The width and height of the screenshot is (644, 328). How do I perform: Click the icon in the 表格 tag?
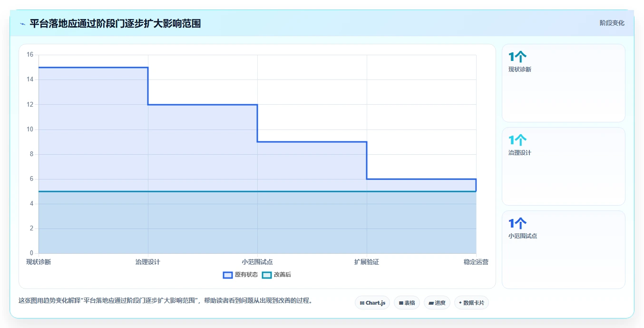pyautogui.click(x=401, y=303)
